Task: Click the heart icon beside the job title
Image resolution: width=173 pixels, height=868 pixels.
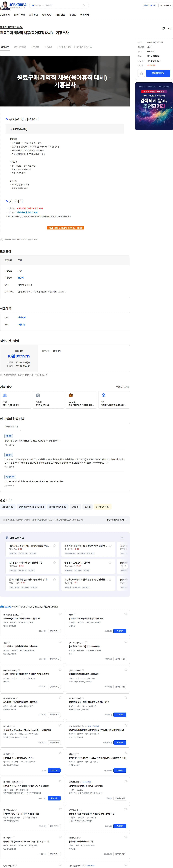Action: (163, 29)
